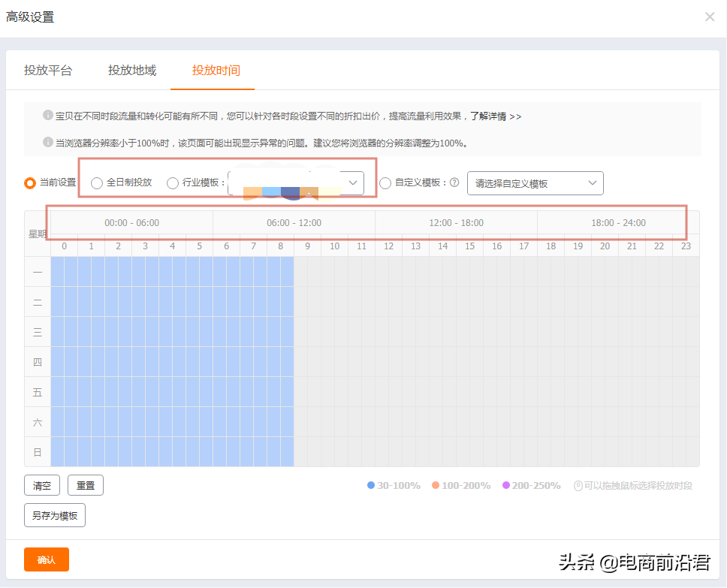Enable the 全日制投放 option

[96, 182]
